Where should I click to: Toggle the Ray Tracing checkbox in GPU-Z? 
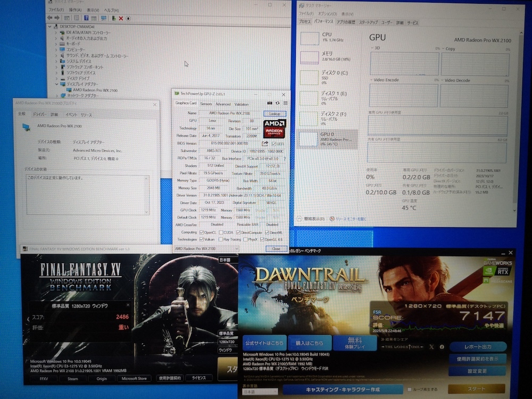[221, 239]
